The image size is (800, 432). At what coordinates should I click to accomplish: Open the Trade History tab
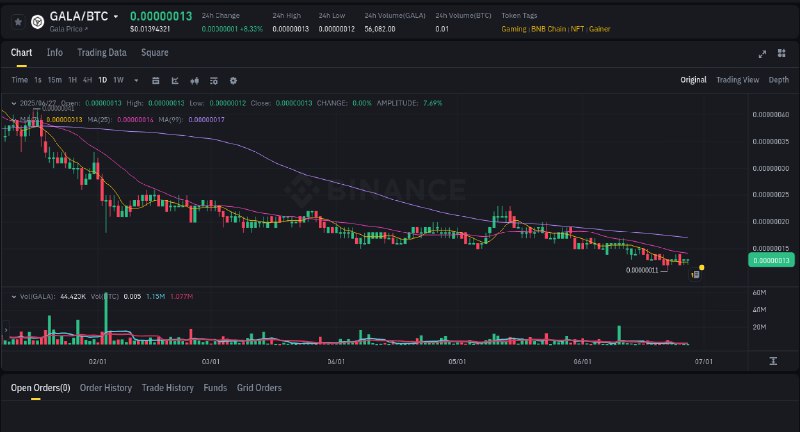pyautogui.click(x=167, y=388)
